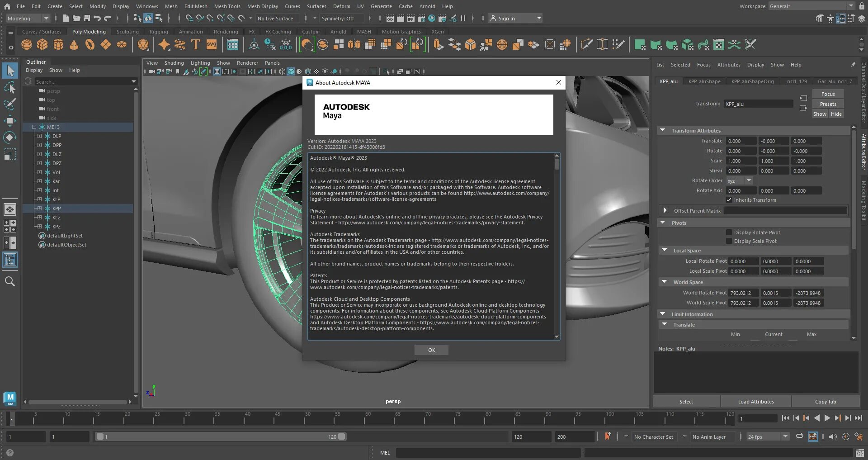Toggle the loop playback icon
This screenshot has width=868, height=460.
pyautogui.click(x=800, y=436)
